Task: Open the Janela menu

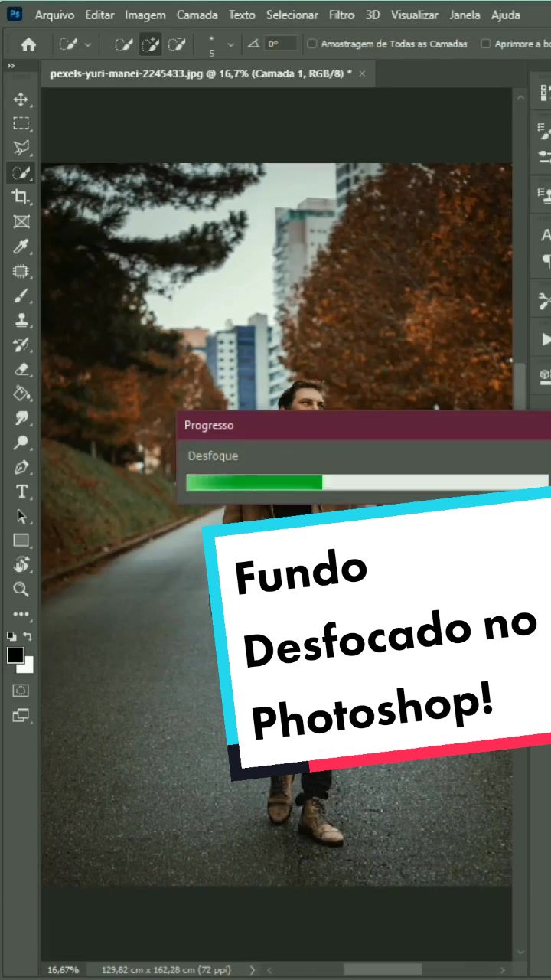Action: coord(465,15)
